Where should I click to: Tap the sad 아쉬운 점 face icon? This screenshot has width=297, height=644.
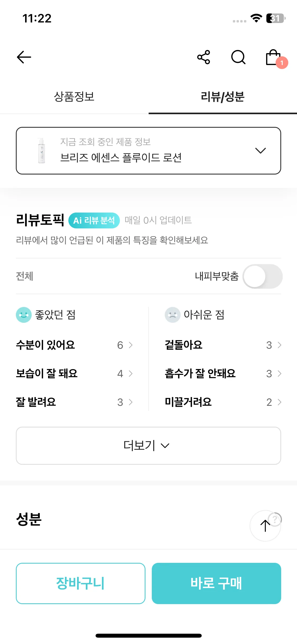(173, 315)
